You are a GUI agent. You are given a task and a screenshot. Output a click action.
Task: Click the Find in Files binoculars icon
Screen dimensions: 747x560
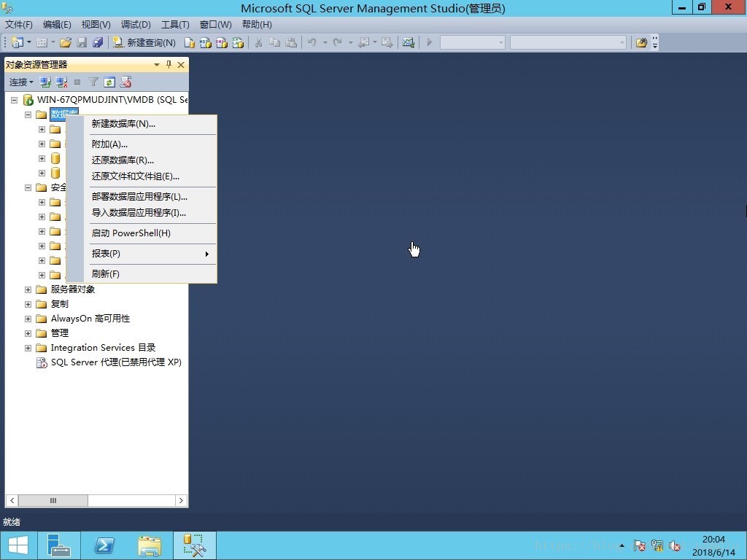642,42
